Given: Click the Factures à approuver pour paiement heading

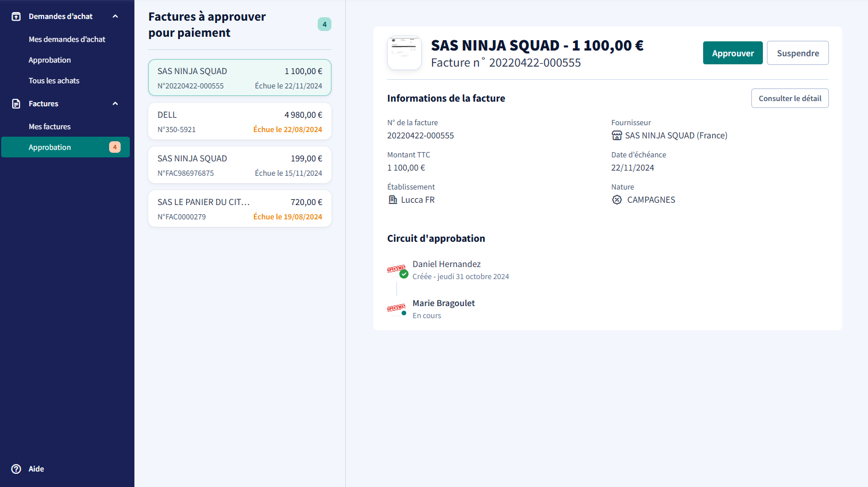Looking at the screenshot, I should [x=207, y=25].
